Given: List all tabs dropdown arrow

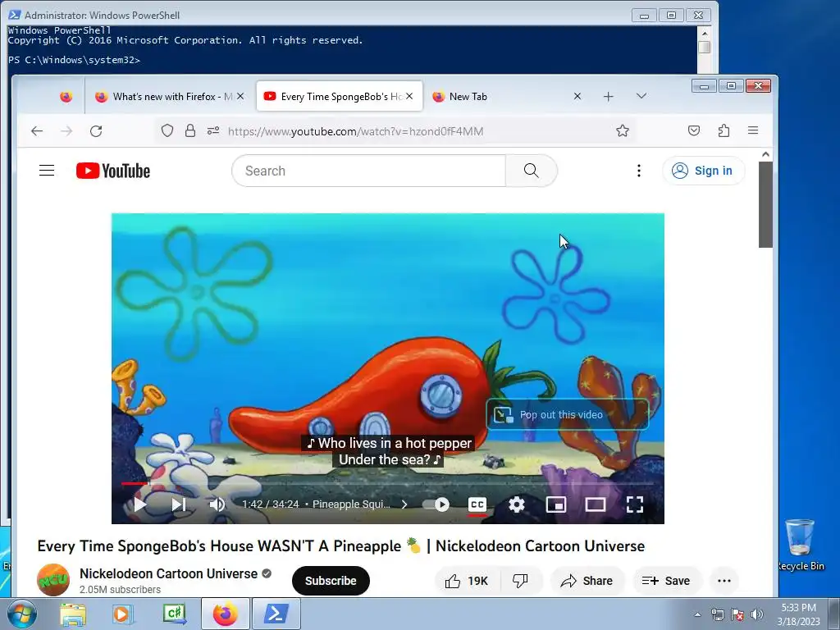Looking at the screenshot, I should 641,97.
